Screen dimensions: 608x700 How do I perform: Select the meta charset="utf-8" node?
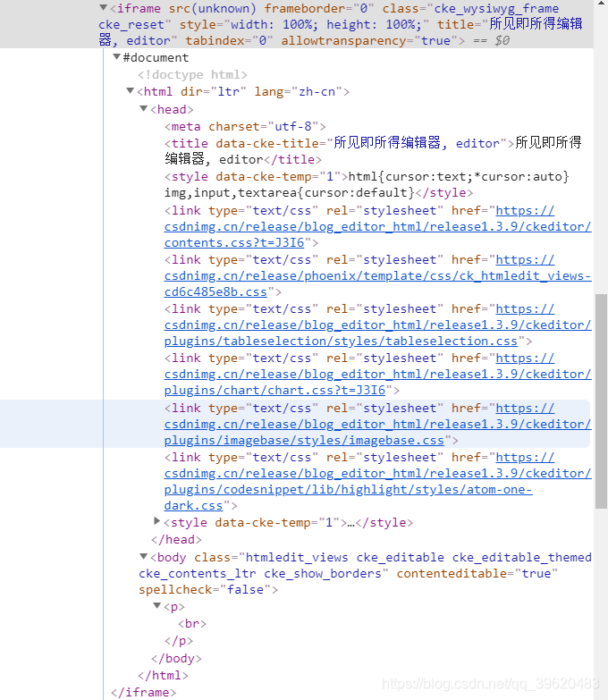click(245, 126)
